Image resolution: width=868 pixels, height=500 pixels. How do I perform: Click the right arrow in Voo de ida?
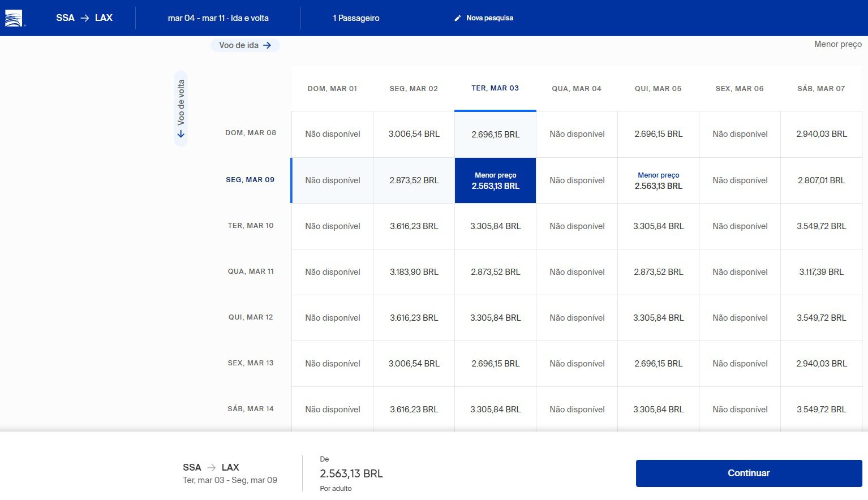(x=267, y=45)
